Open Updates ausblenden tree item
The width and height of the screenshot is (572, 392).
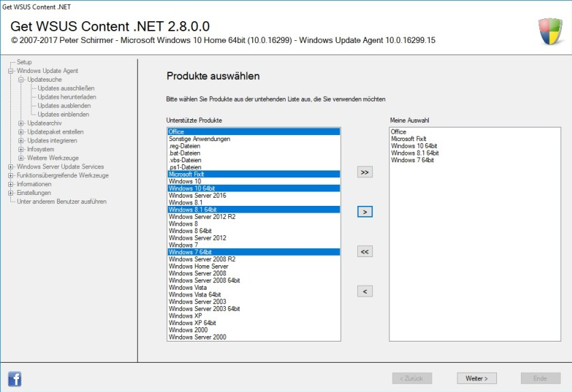coord(64,106)
